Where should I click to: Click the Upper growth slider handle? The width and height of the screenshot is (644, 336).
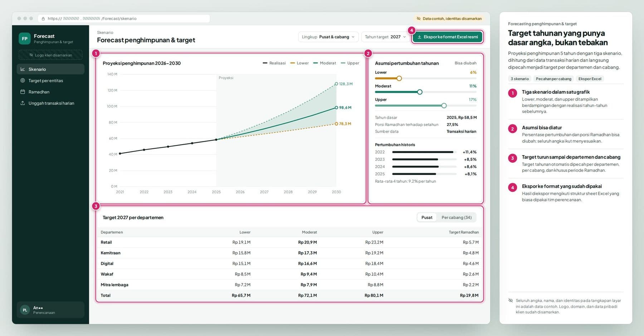(x=444, y=106)
